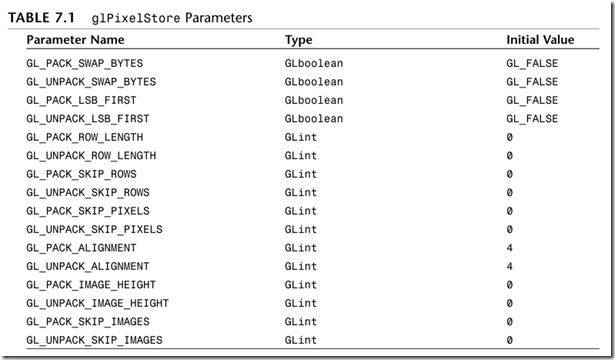Click GL_PACK_SKIP_ROWS parameter
Viewport: 615px width, 360px height.
point(81,174)
